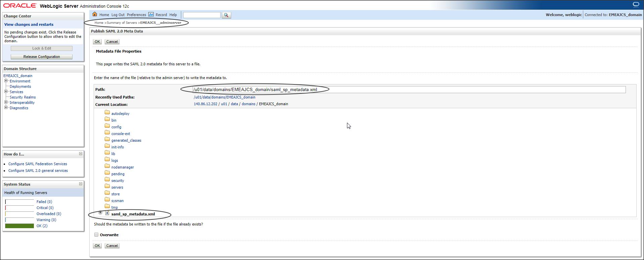644x260 pixels.
Task: Click the Warning (0) status link
Action: click(x=46, y=220)
